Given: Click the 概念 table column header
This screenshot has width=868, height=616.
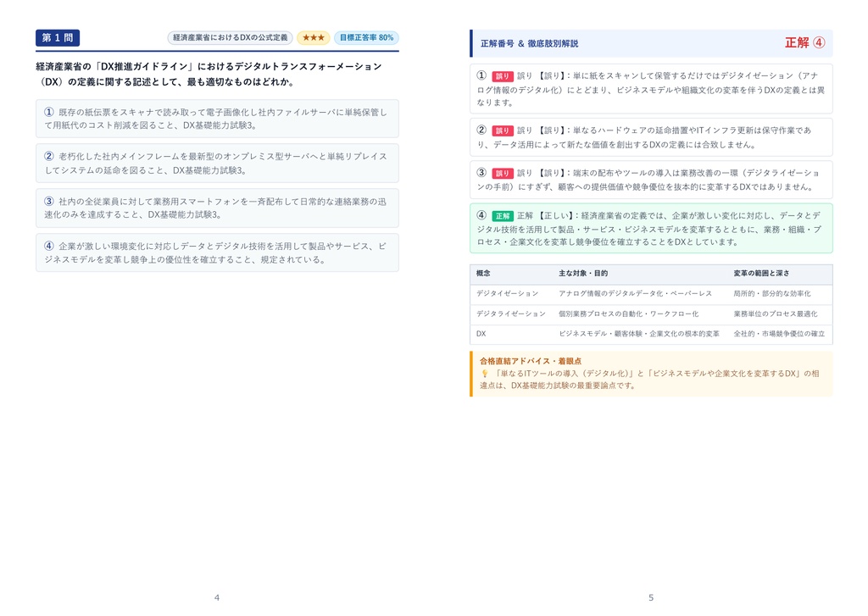Looking at the screenshot, I should pos(483,274).
